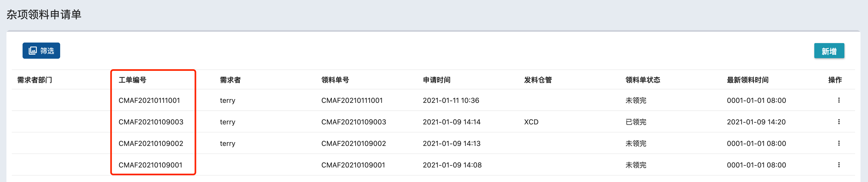This screenshot has height=182, width=868.
Task: Click the 新增 button to add request
Action: (829, 51)
